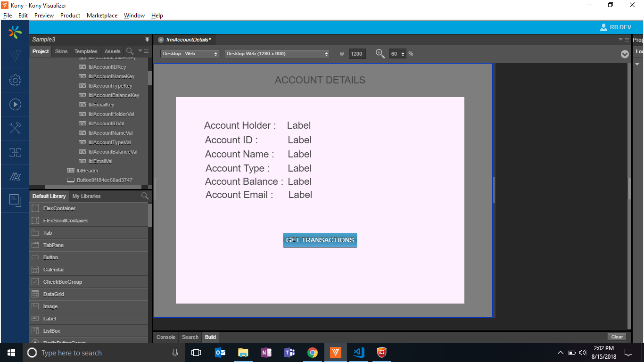This screenshot has width=644, height=362.
Task: Expand the circular chevron in canvas toolbar
Action: pos(625,54)
